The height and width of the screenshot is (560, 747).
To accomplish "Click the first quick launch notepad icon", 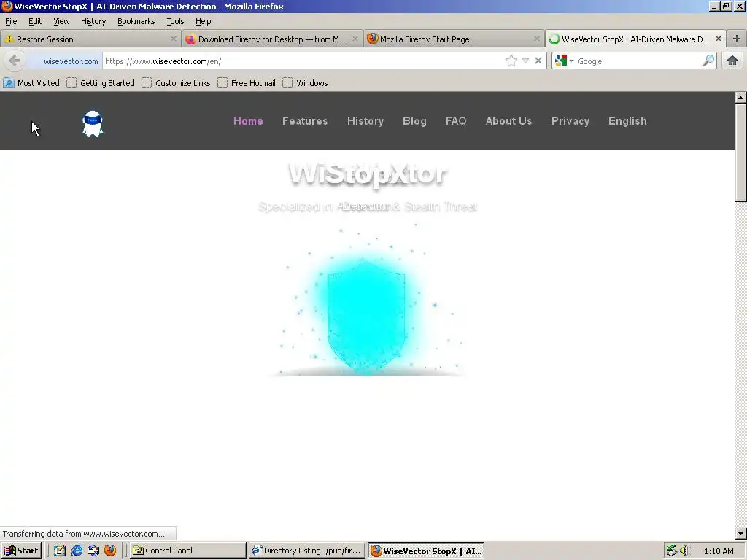I will click(x=60, y=551).
